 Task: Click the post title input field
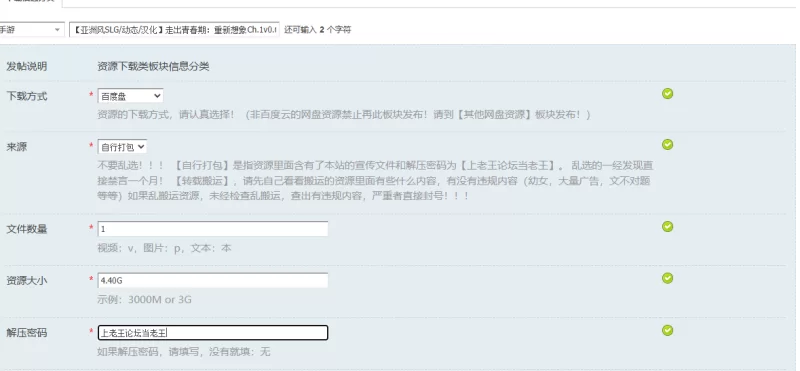click(174, 30)
